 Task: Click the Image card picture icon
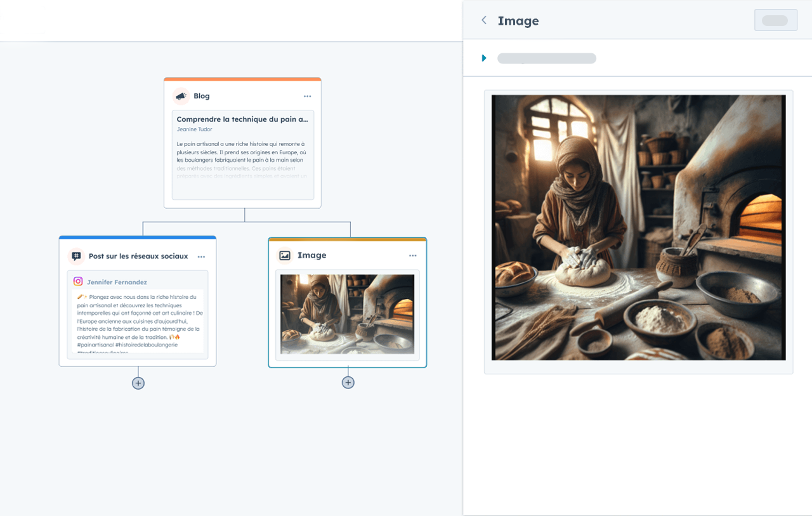pyautogui.click(x=285, y=255)
